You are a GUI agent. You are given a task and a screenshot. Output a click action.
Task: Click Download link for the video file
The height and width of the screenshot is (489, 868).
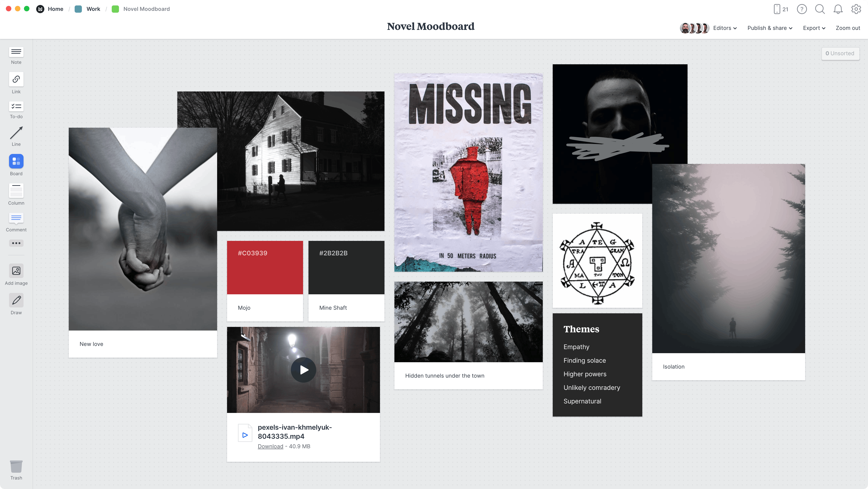[270, 446]
